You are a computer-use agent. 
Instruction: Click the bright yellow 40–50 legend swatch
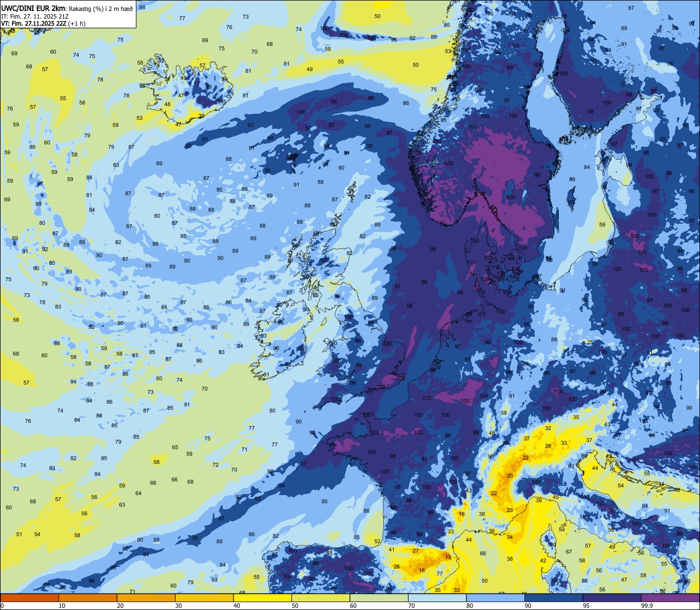click(x=262, y=598)
